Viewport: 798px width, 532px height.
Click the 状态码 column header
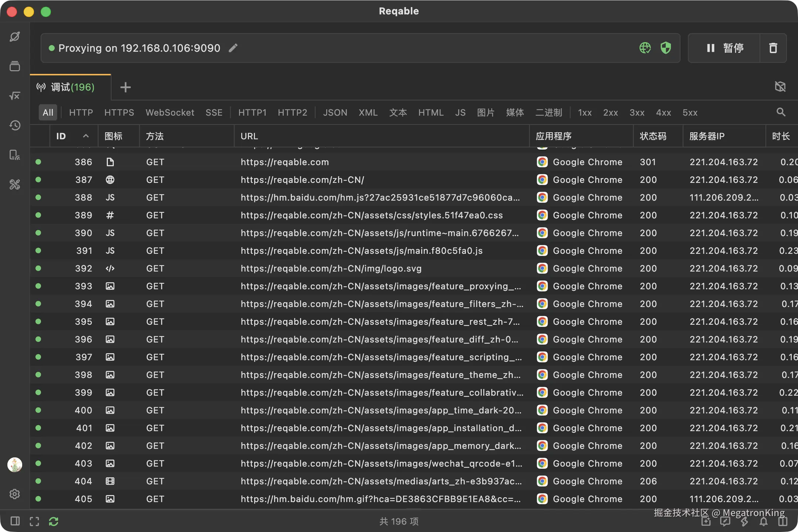tap(658, 136)
